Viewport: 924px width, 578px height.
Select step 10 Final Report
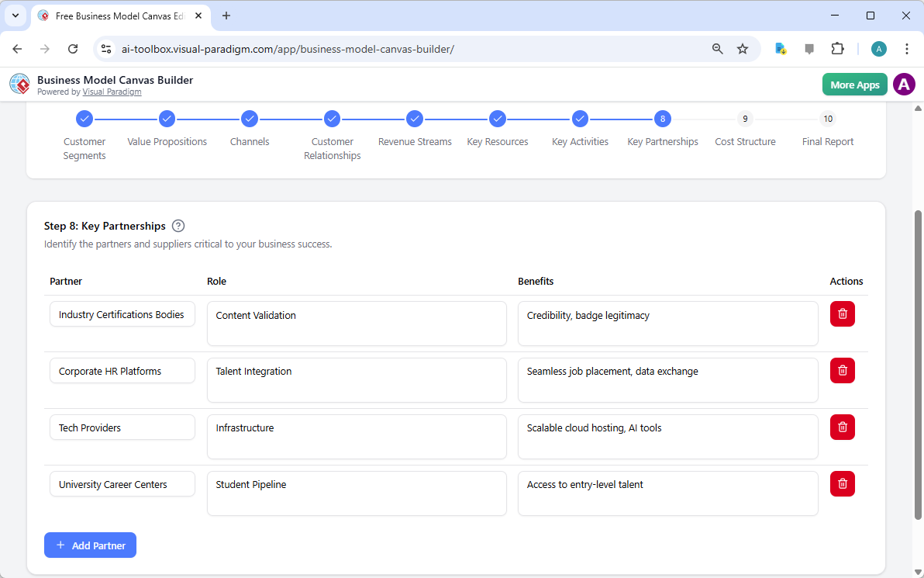click(x=828, y=119)
